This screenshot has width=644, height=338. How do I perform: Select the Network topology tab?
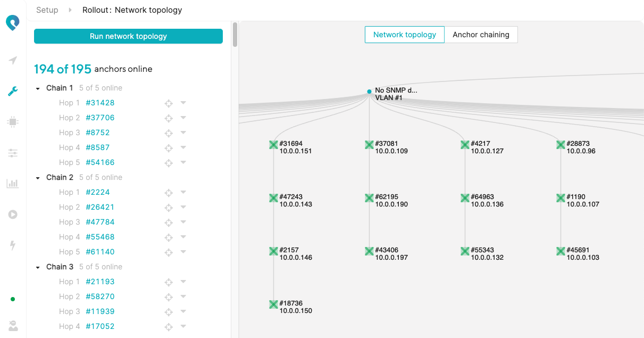coord(404,35)
